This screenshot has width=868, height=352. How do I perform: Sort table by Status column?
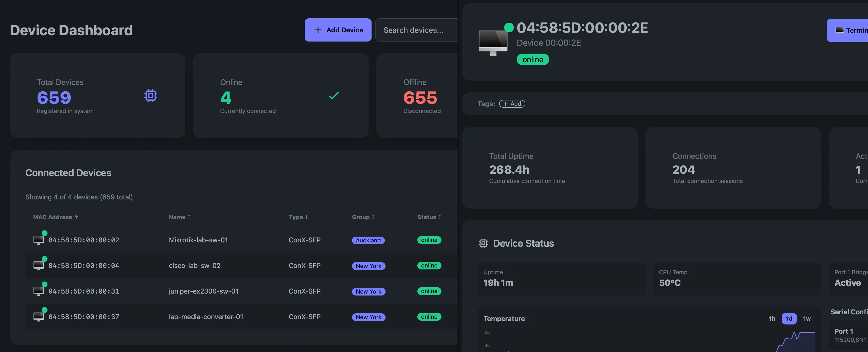tap(429, 217)
